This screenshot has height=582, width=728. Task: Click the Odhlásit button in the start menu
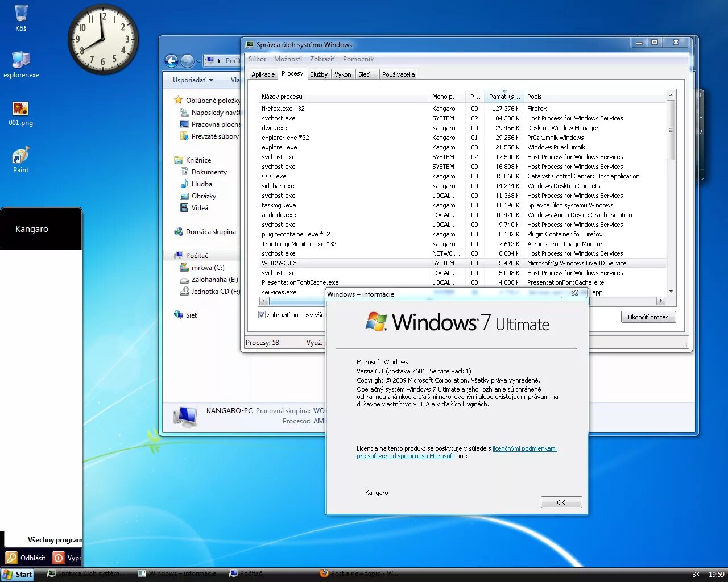point(26,558)
